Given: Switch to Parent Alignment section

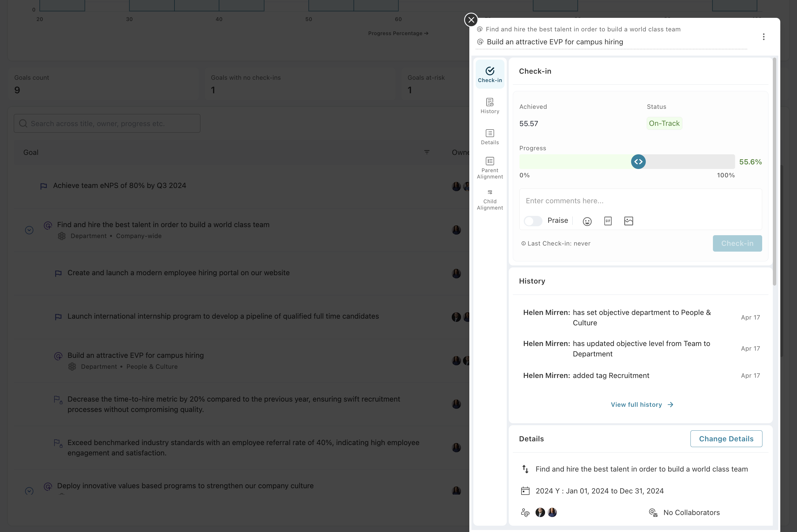Looking at the screenshot, I should [489, 167].
